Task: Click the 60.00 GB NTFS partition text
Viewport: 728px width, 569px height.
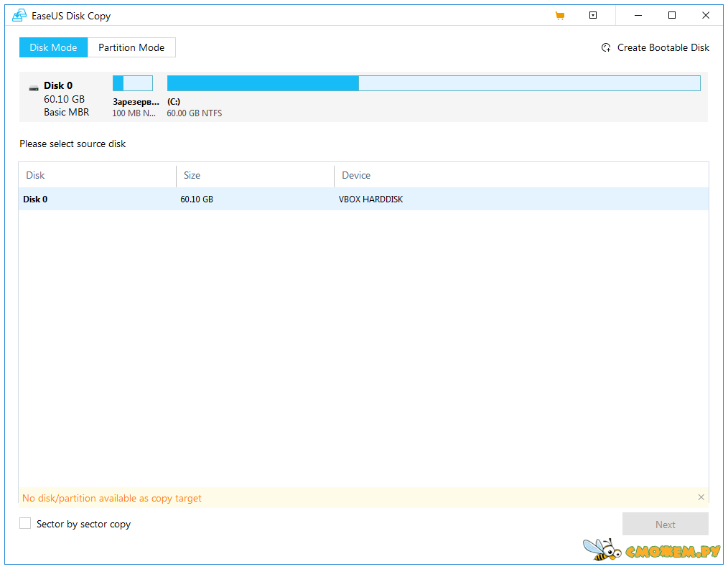Action: tap(195, 113)
